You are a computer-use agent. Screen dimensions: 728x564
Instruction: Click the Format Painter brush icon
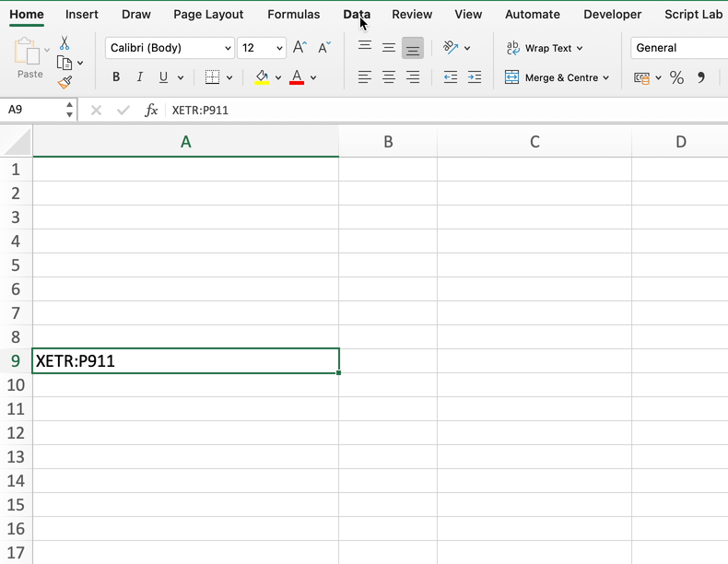pyautogui.click(x=65, y=82)
